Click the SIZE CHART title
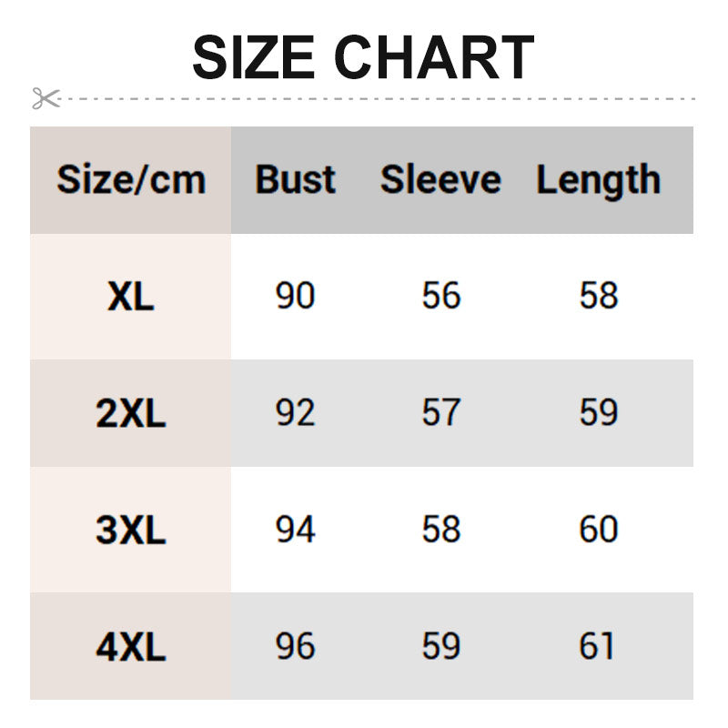 (x=363, y=56)
